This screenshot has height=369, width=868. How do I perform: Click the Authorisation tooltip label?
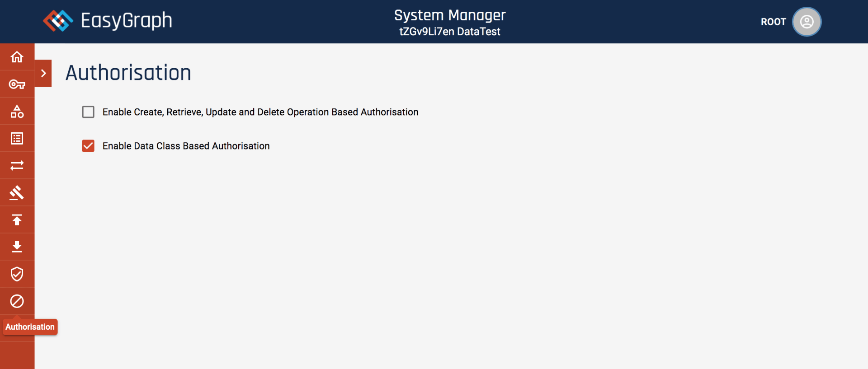[x=30, y=327]
